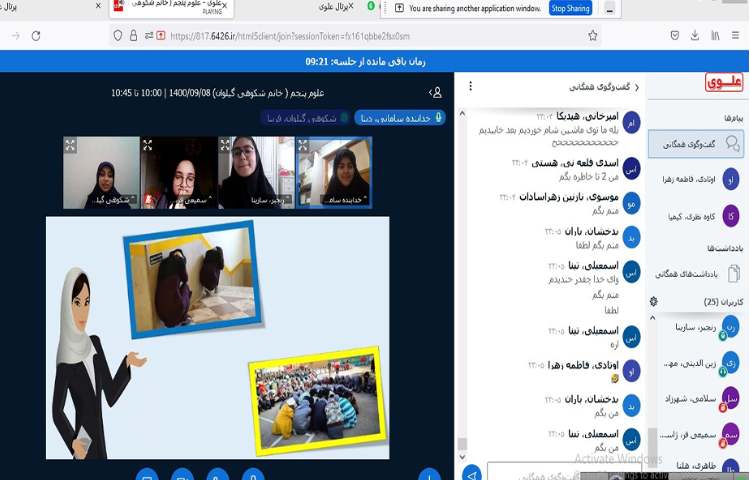Open the Firefox hamburger menu
The image size is (750, 480).
[736, 35]
